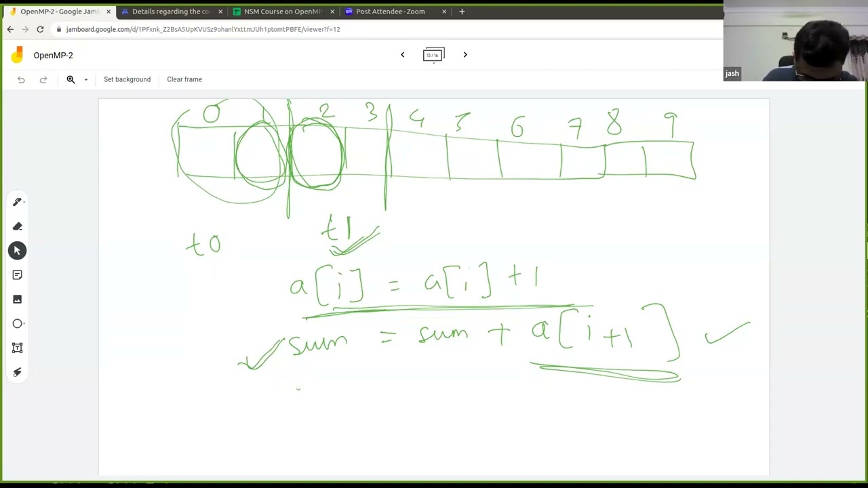
Task: Select the Pen tool in Jamboard sidebar
Action: pyautogui.click(x=18, y=202)
